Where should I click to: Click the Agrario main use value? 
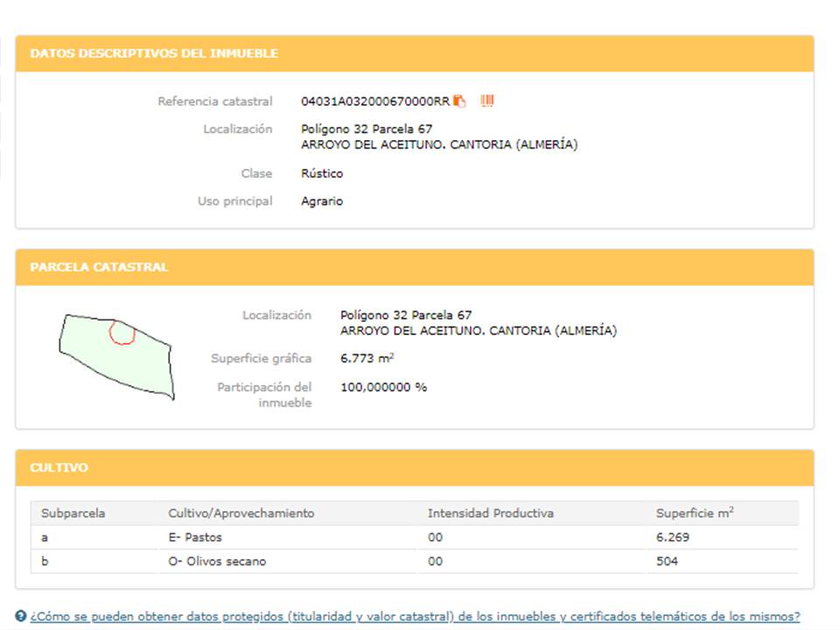tap(322, 201)
